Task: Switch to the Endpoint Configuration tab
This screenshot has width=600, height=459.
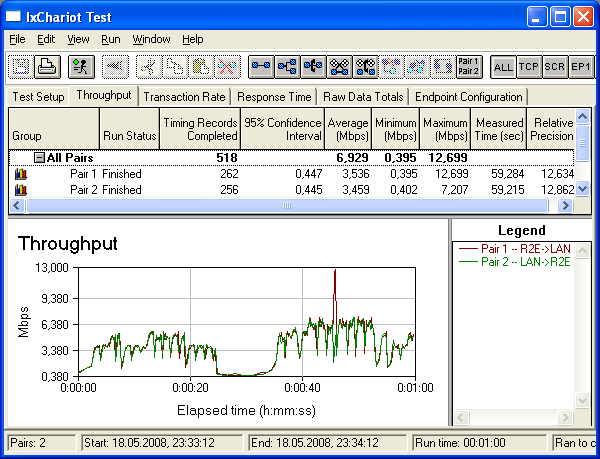Action: coord(469,97)
